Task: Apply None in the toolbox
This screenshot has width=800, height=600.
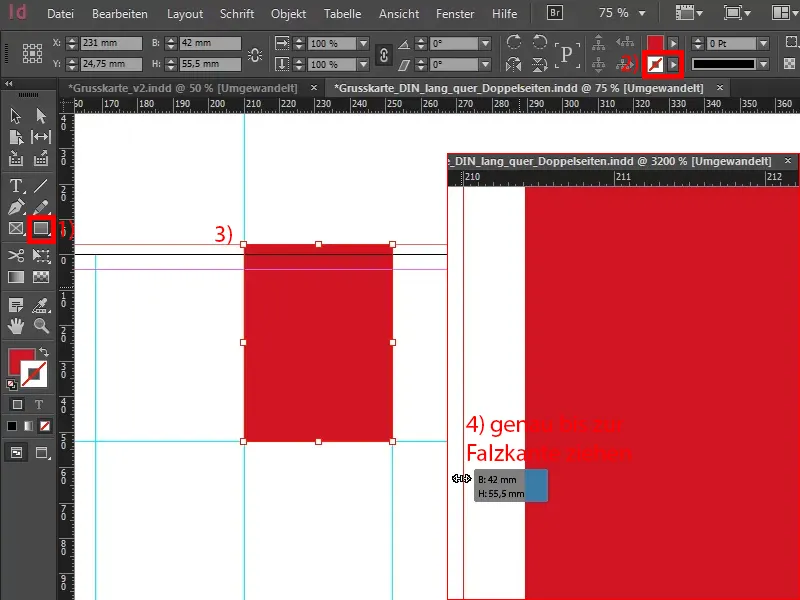Action: click(45, 426)
